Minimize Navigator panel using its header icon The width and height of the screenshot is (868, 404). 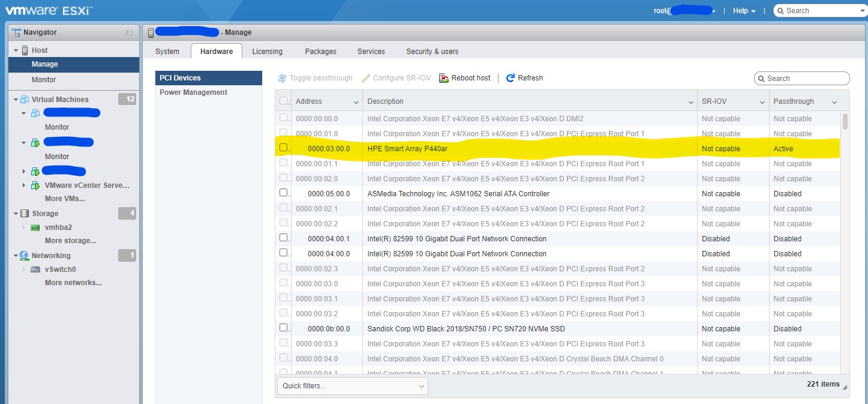pyautogui.click(x=130, y=32)
